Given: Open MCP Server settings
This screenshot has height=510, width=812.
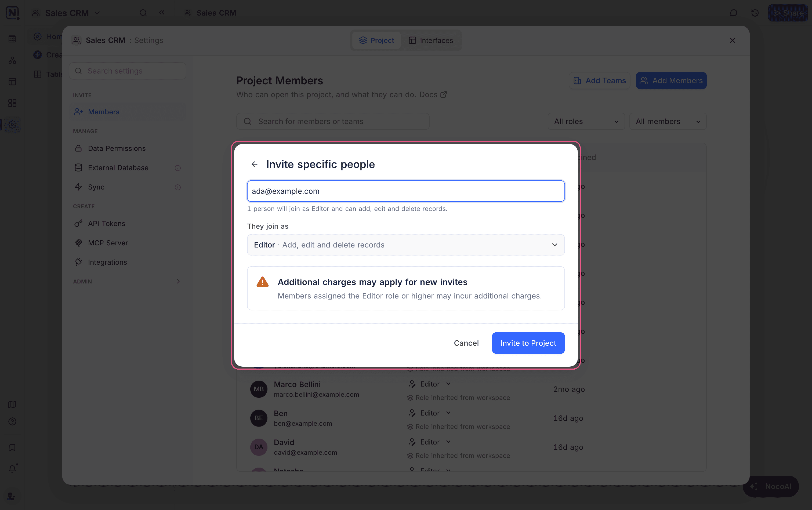Looking at the screenshot, I should click(128, 243).
